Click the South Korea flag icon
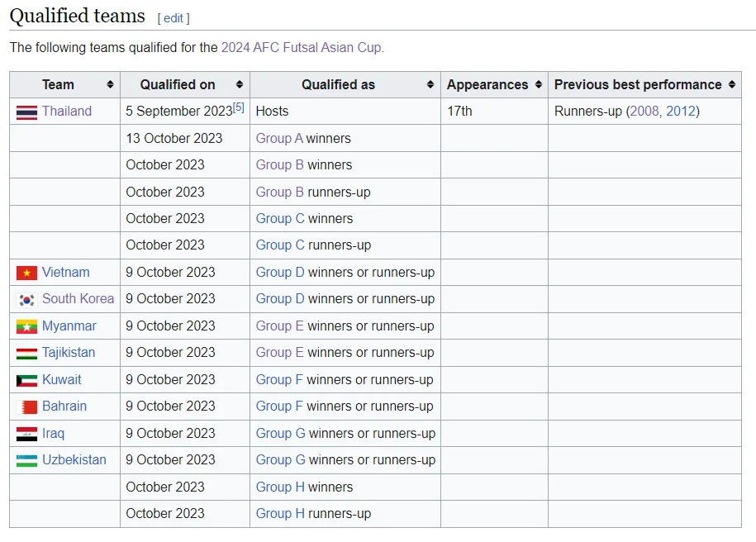The height and width of the screenshot is (542, 756). (26, 300)
